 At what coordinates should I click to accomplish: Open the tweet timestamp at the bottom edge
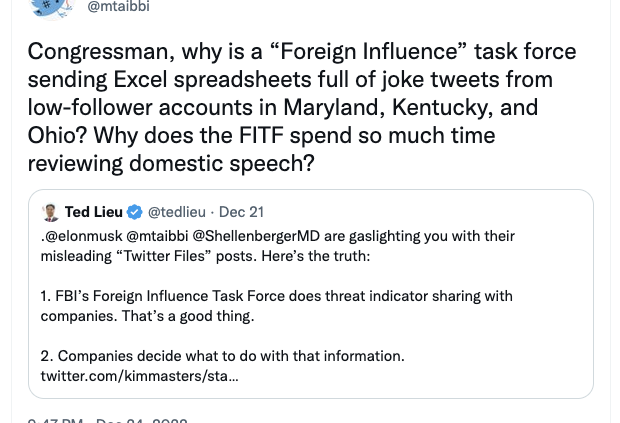click(x=108, y=420)
